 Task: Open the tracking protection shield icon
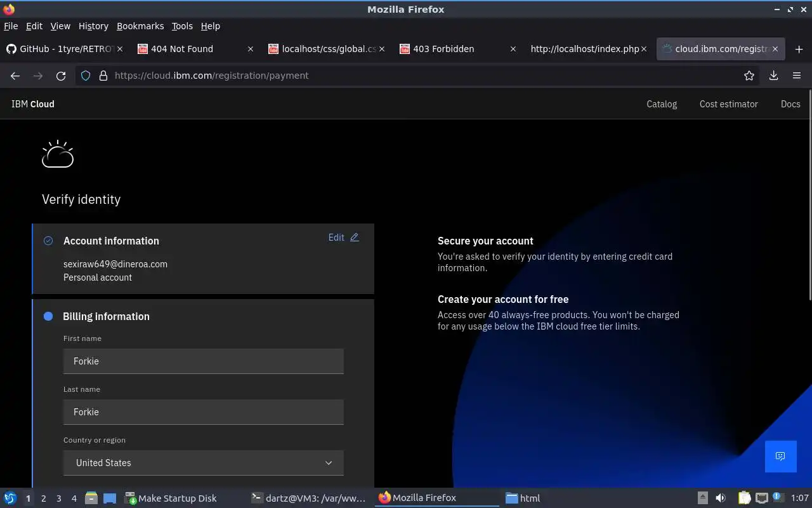pyautogui.click(x=86, y=76)
